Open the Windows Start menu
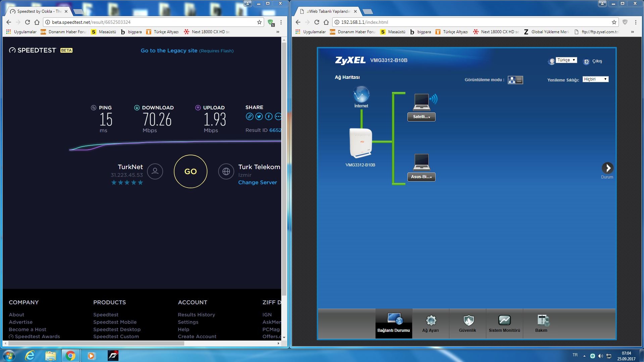Image resolution: width=644 pixels, height=362 pixels. tap(8, 356)
